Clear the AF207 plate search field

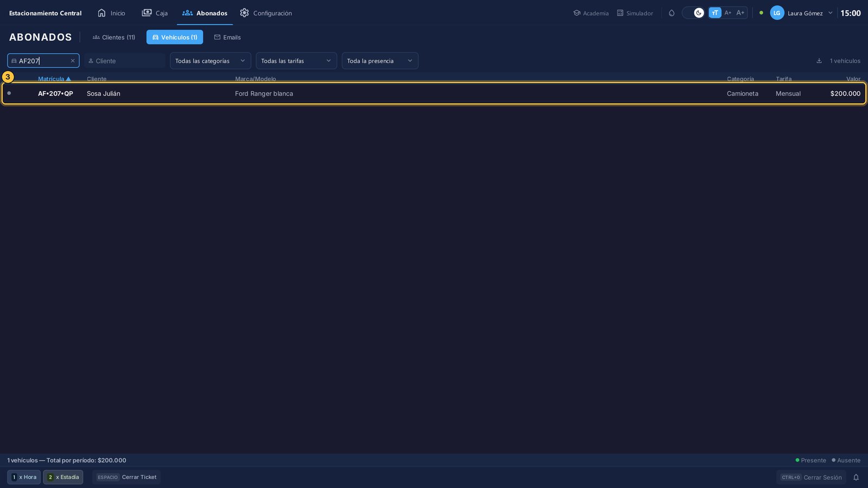coord(73,61)
